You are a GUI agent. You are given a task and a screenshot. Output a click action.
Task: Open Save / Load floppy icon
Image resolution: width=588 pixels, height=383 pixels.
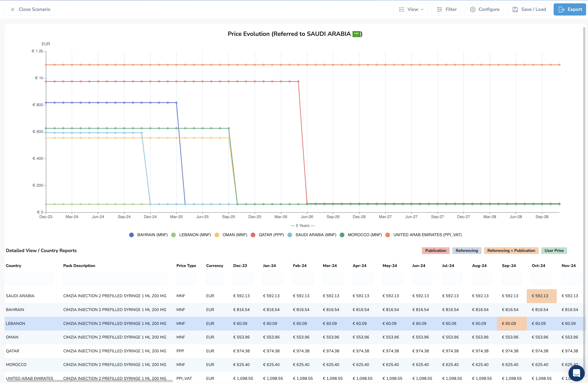(515, 9)
